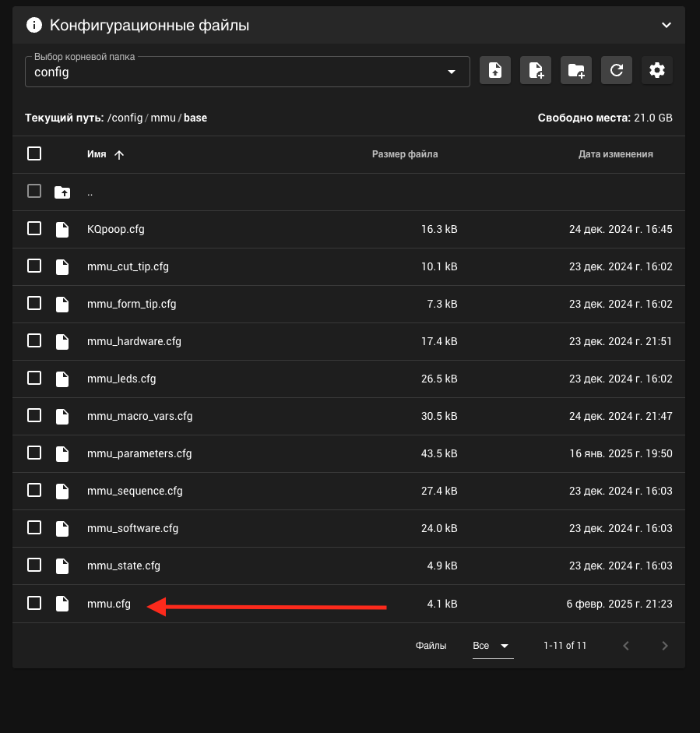Screen dimensions: 700x733
Task: Toggle sort arrow next to Имя
Action: point(119,155)
